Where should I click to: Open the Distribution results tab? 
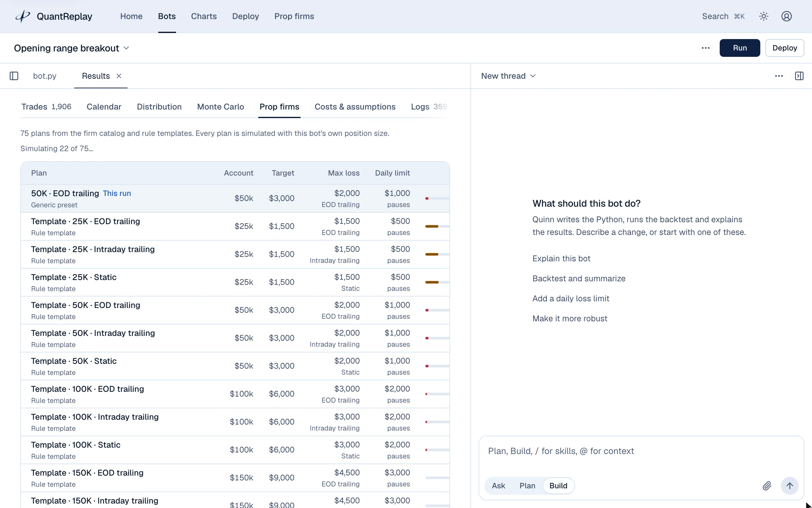[x=159, y=106]
